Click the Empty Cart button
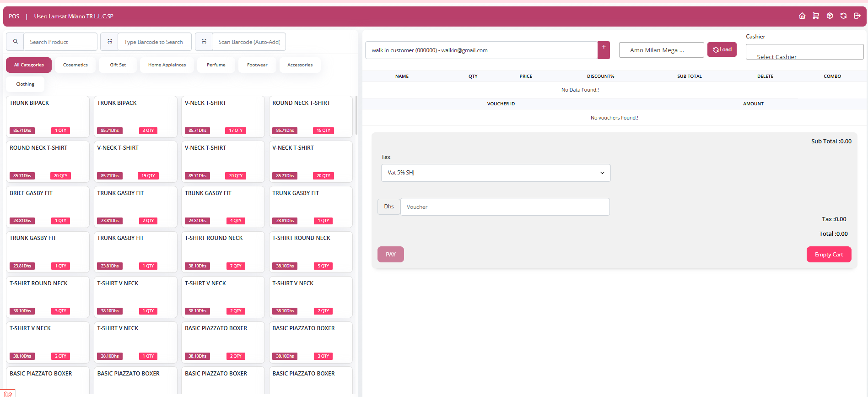This screenshot has width=868, height=397. [x=829, y=254]
